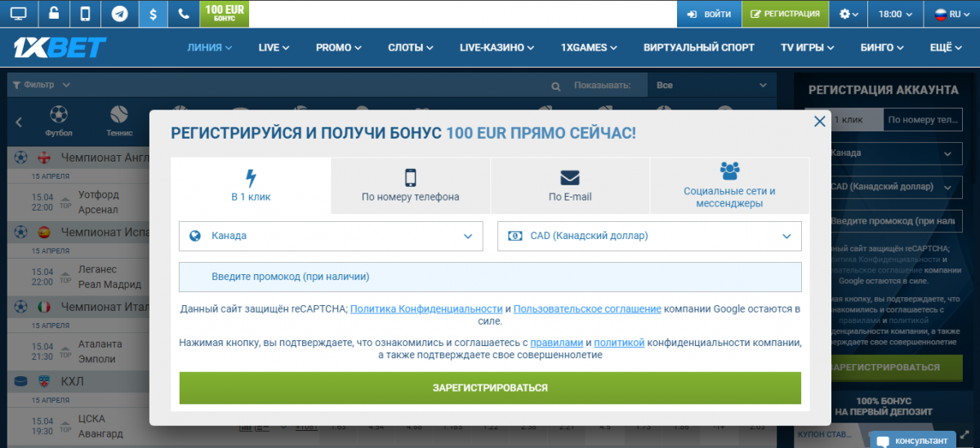Click the dollar payments icon
This screenshot has width=980, height=448.
pos(153,14)
